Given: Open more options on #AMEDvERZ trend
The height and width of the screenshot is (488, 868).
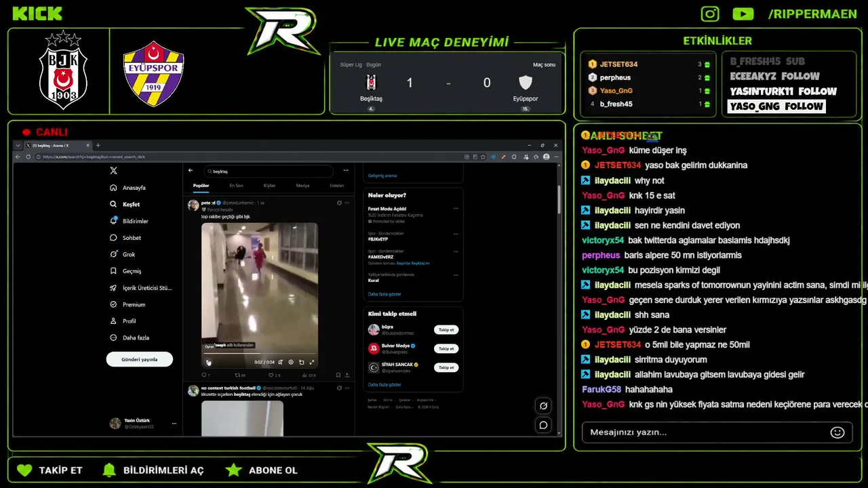Looking at the screenshot, I should pos(456,251).
